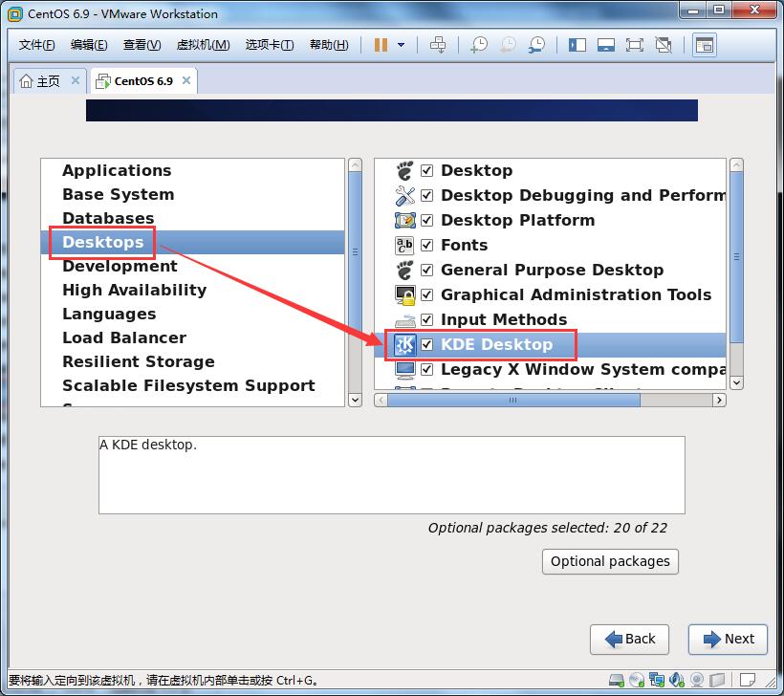The height and width of the screenshot is (696, 784).
Task: Uncheck the Fonts checkbox
Action: click(426, 245)
